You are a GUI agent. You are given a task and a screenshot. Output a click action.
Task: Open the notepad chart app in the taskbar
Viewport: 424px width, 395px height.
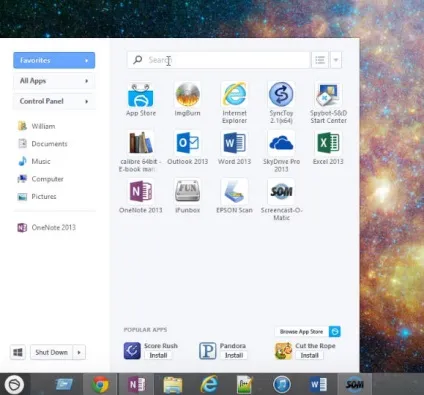coord(245,385)
